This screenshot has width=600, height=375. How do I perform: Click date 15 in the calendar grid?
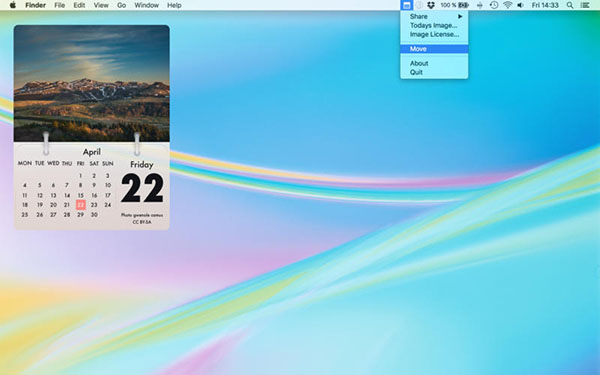click(x=80, y=195)
